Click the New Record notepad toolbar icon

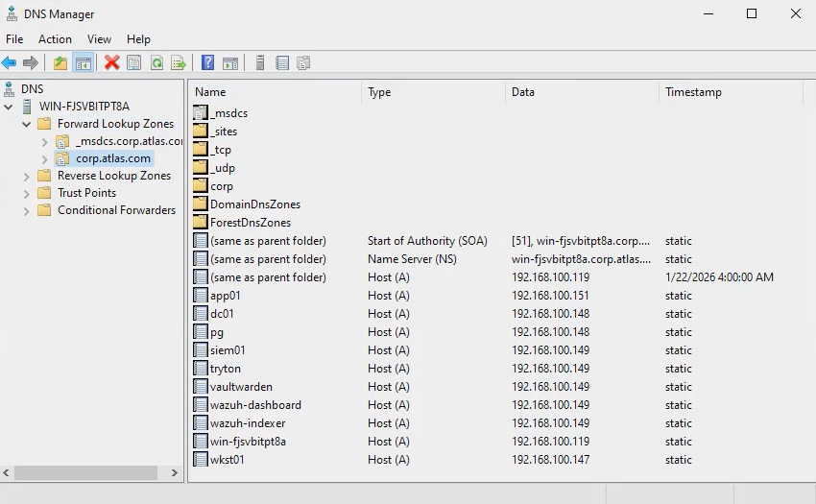click(x=282, y=63)
